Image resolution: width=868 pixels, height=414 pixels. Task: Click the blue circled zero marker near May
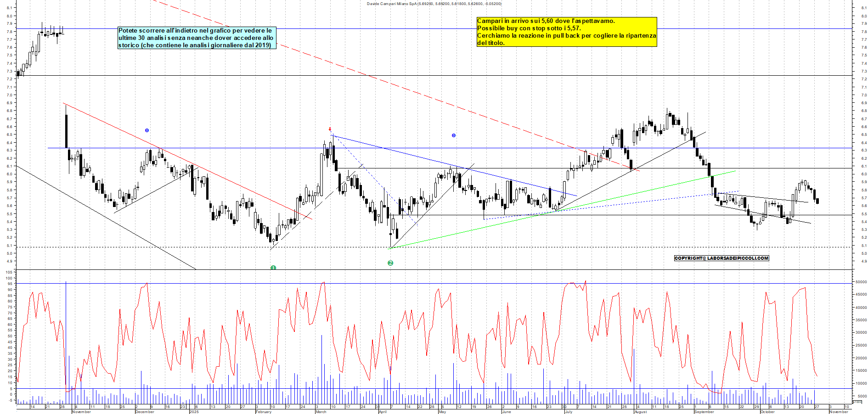pyautogui.click(x=454, y=135)
